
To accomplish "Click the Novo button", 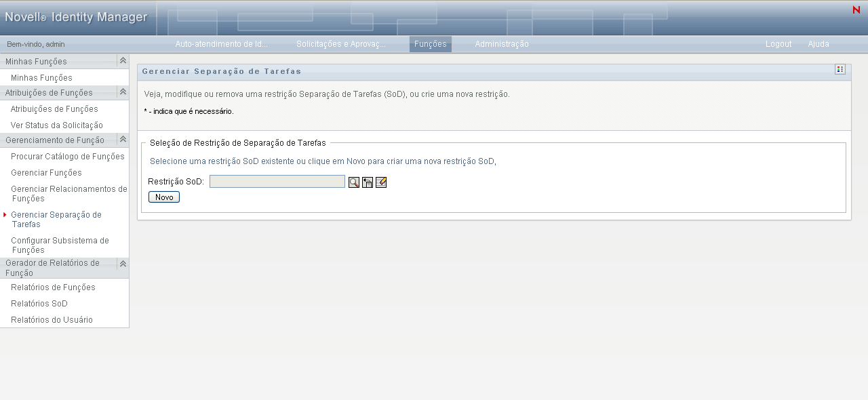I will (x=164, y=197).
